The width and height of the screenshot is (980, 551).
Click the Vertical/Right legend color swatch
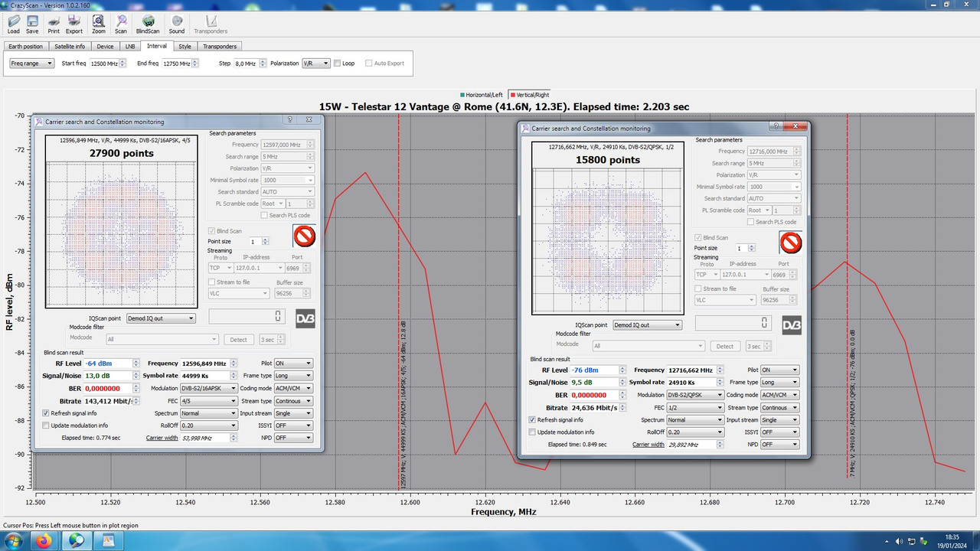[x=512, y=95]
